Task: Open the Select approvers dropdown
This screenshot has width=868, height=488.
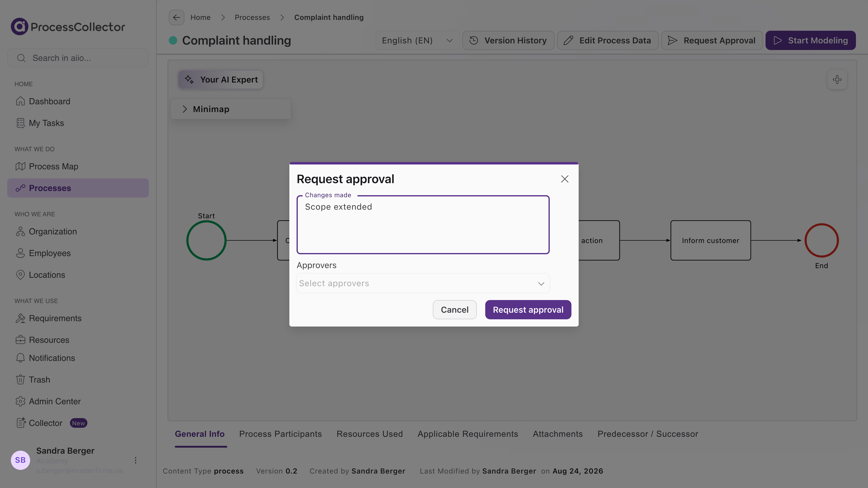Action: tap(423, 283)
